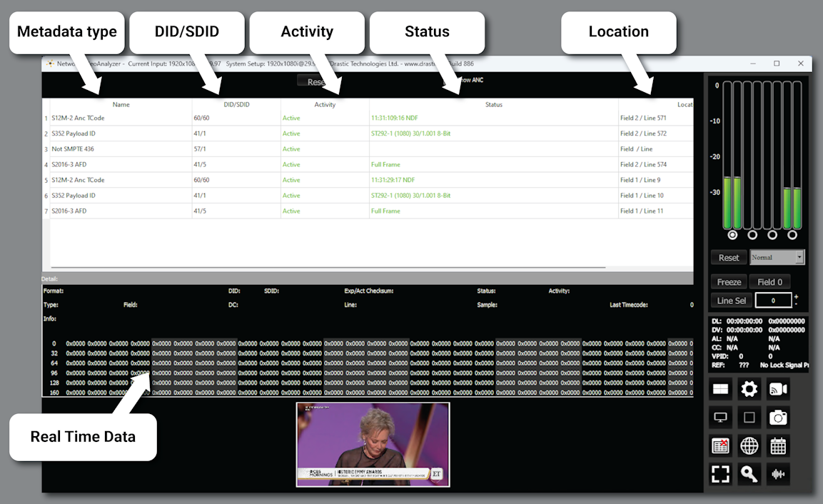
Task: Click the key license icon
Action: (x=749, y=474)
